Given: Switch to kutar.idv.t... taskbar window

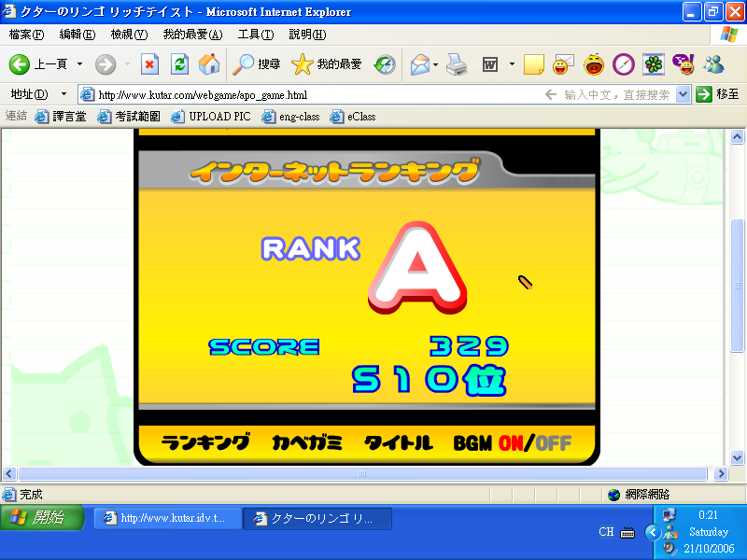Looking at the screenshot, I should 168,518.
